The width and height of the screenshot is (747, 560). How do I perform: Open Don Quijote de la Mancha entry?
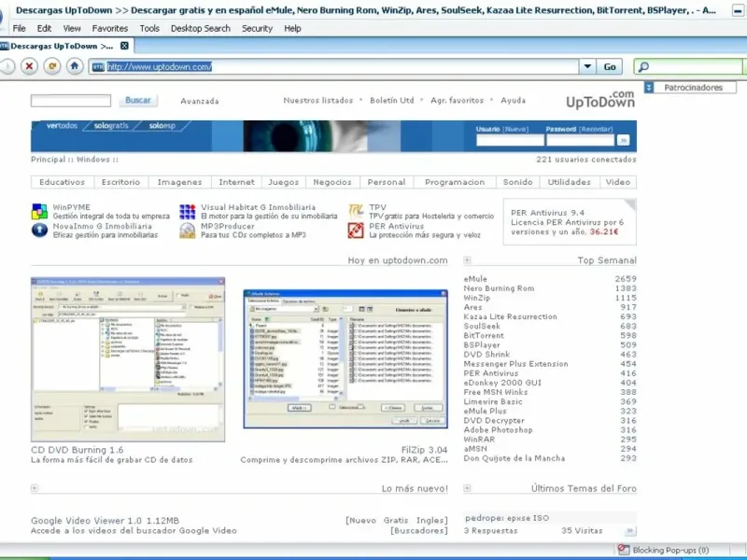click(x=514, y=458)
